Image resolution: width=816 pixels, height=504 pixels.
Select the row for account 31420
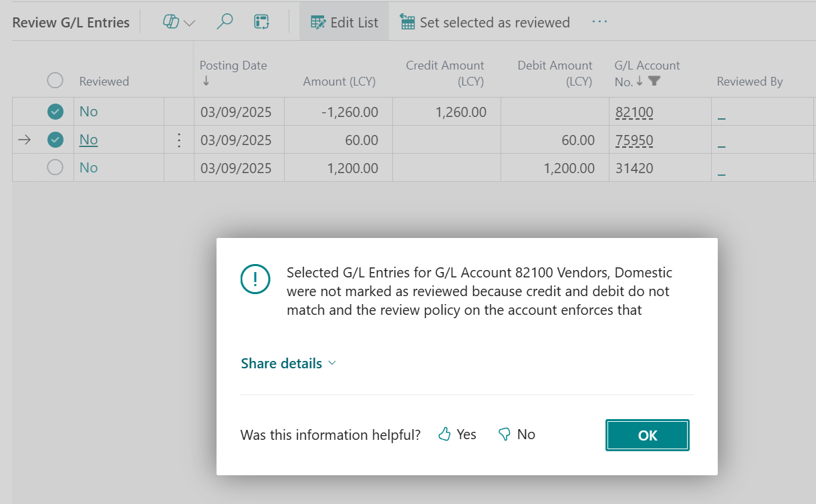click(x=55, y=168)
